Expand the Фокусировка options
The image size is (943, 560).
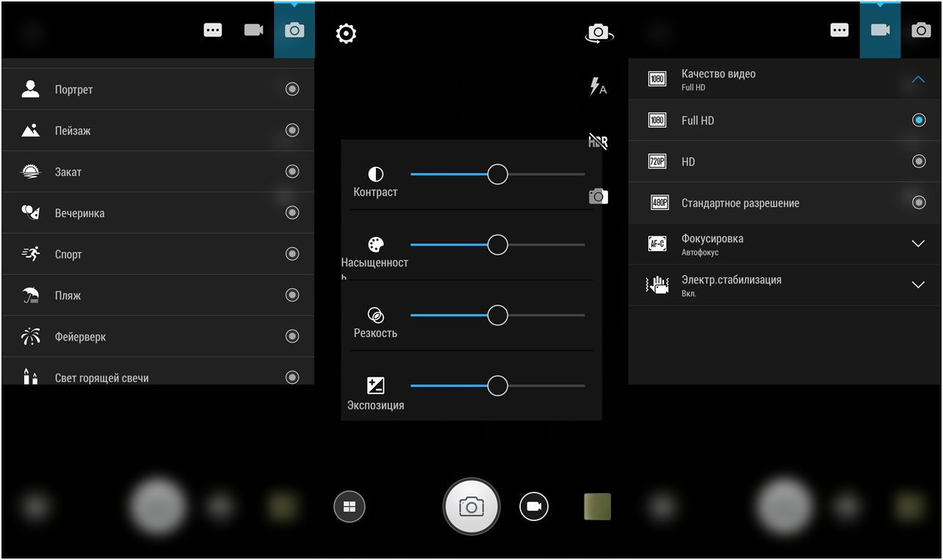pyautogui.click(x=918, y=244)
